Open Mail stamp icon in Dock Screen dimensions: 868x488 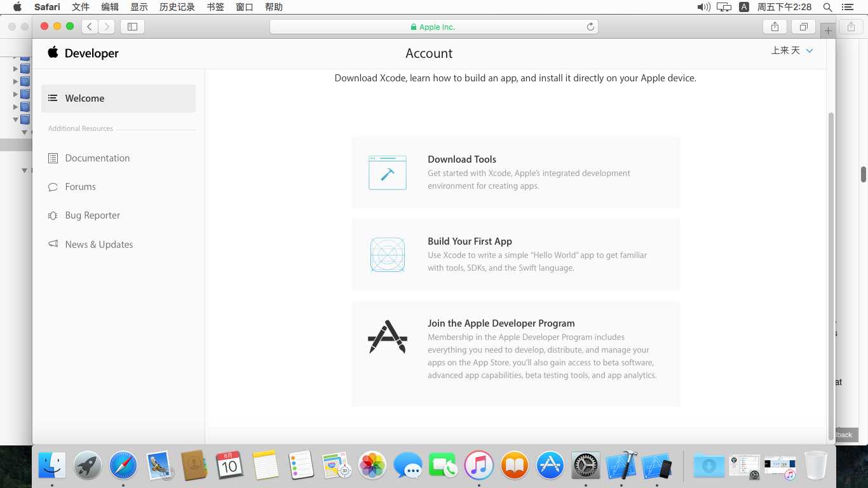(159, 466)
